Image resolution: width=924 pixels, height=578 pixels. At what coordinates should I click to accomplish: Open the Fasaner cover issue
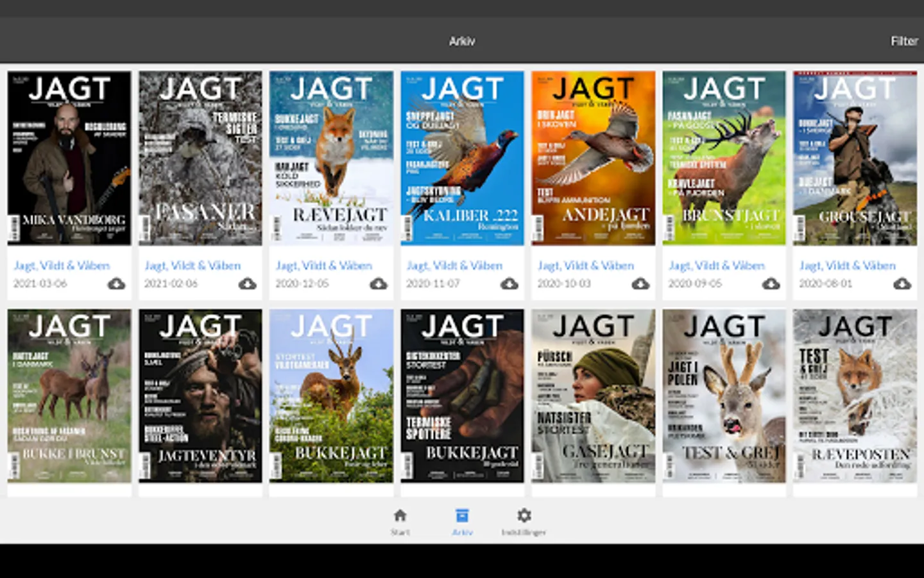(x=200, y=158)
